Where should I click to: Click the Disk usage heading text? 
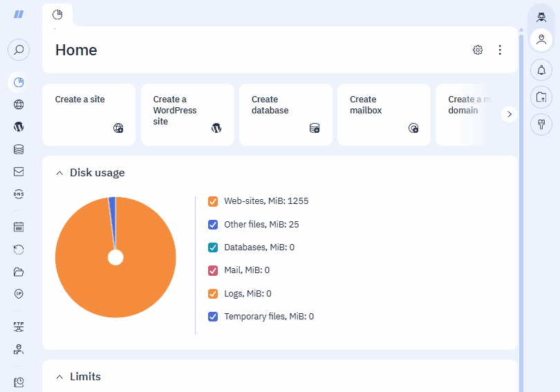click(97, 173)
